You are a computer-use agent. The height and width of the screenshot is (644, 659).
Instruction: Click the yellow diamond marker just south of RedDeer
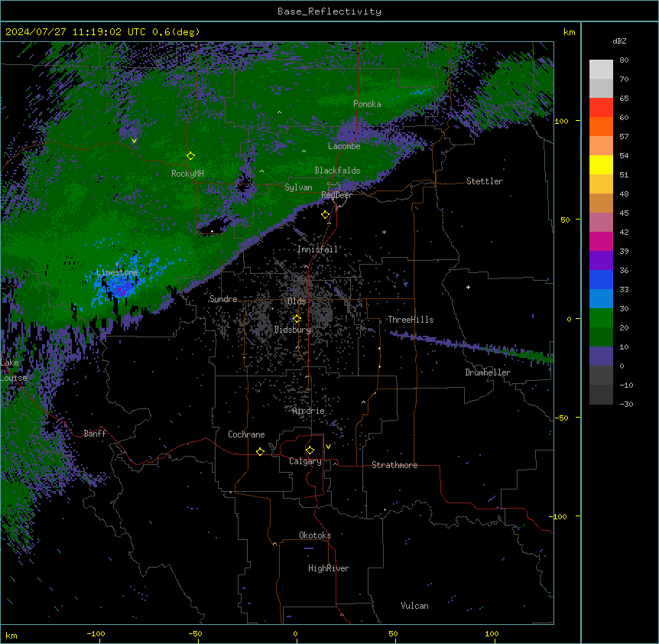point(326,215)
